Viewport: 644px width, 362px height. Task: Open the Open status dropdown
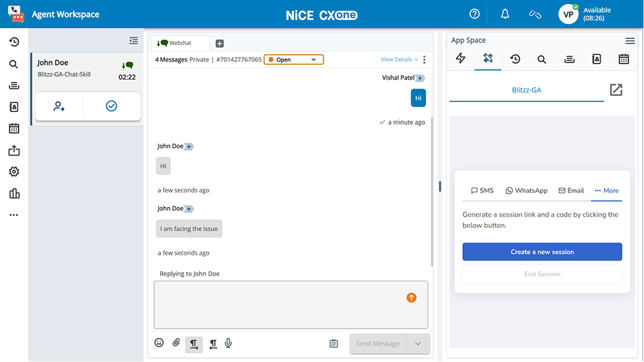click(294, 60)
